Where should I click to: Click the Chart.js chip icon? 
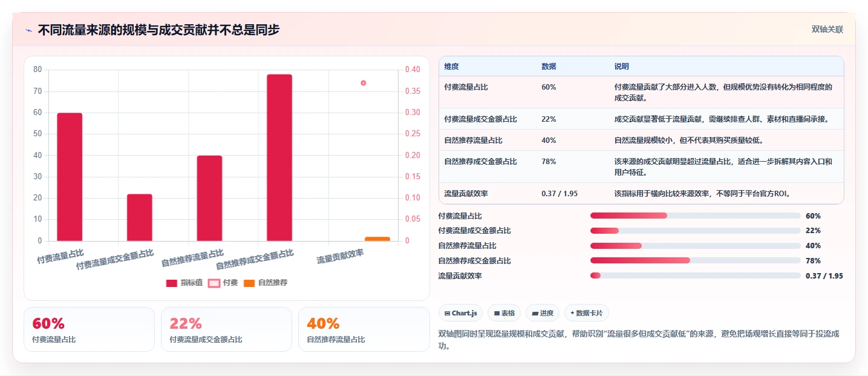[447, 313]
